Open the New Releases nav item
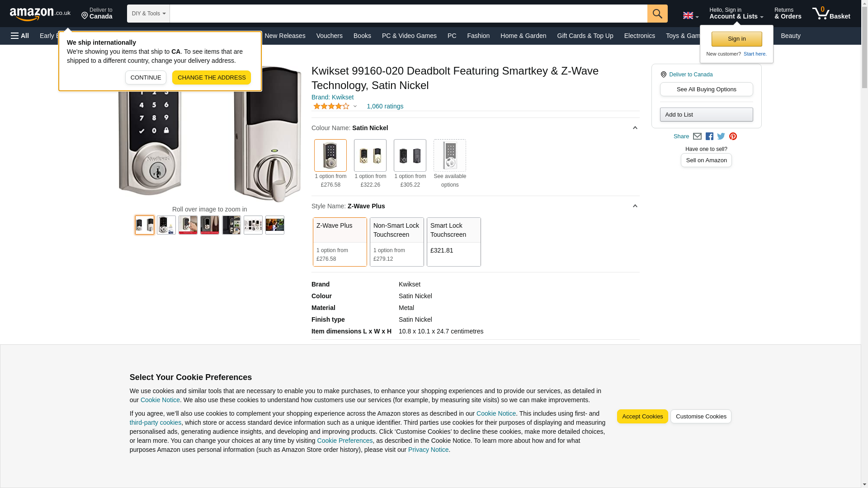 (285, 36)
